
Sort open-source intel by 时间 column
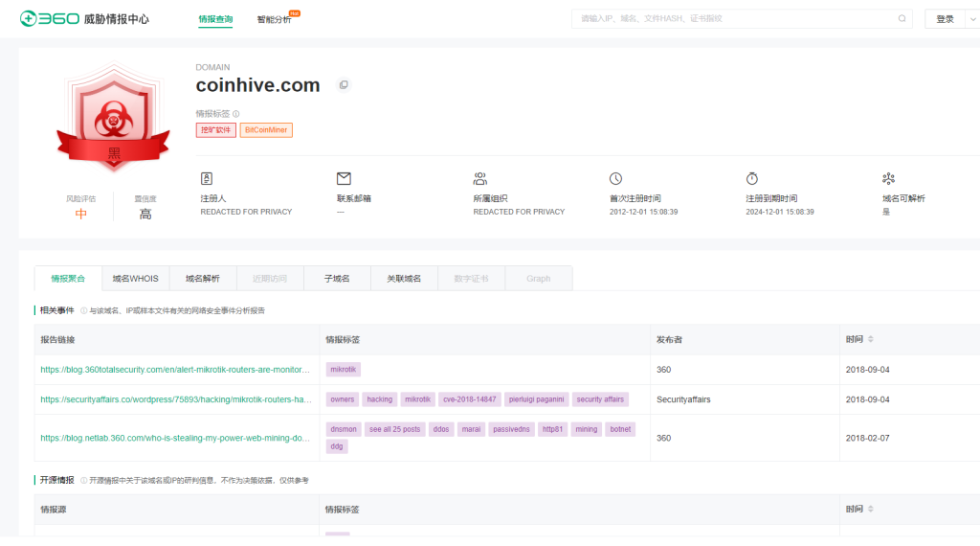[x=871, y=509]
